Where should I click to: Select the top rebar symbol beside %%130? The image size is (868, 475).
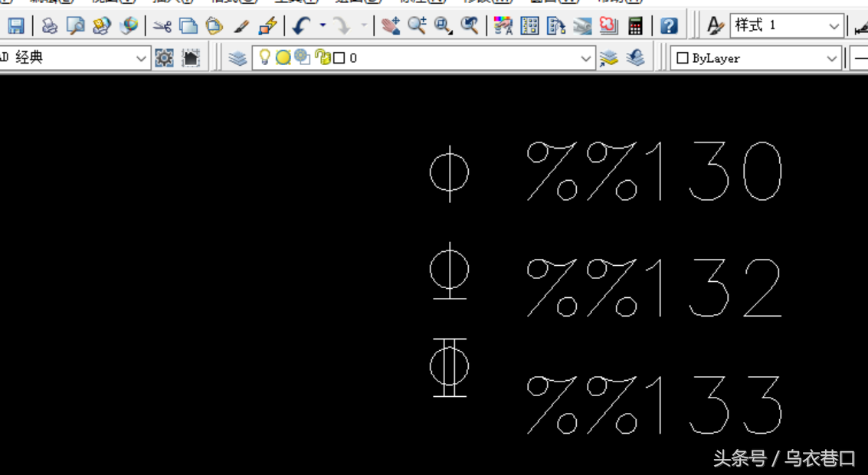(450, 173)
